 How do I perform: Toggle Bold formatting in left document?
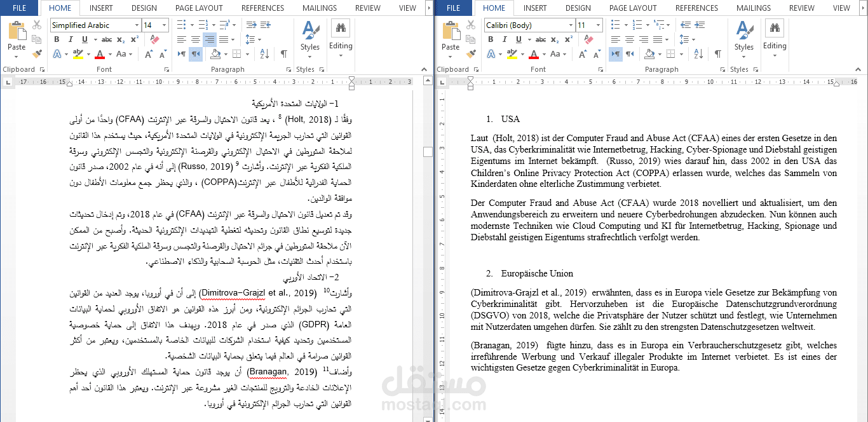click(57, 39)
